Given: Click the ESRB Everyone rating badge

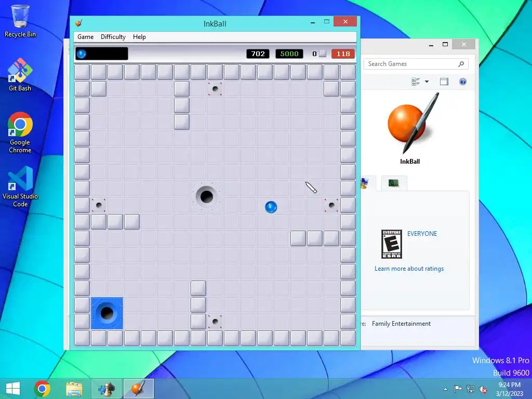Looking at the screenshot, I should (392, 244).
